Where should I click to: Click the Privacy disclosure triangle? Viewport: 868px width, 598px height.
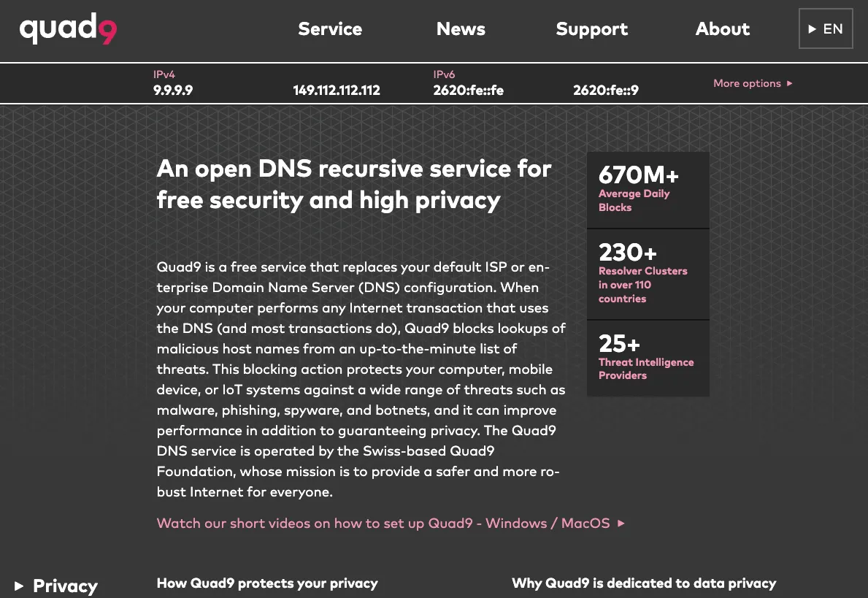coord(20,586)
